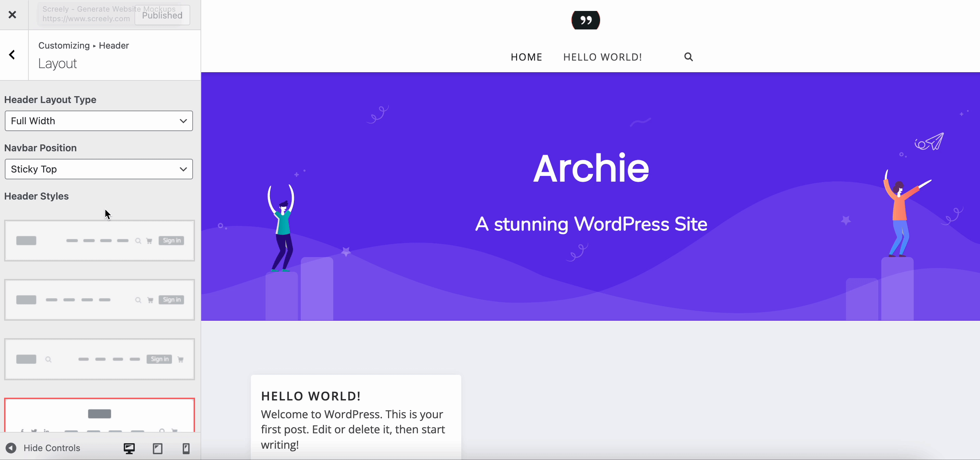Click the desktop preview icon
Screen dimensions: 980x460
pyautogui.click(x=129, y=448)
